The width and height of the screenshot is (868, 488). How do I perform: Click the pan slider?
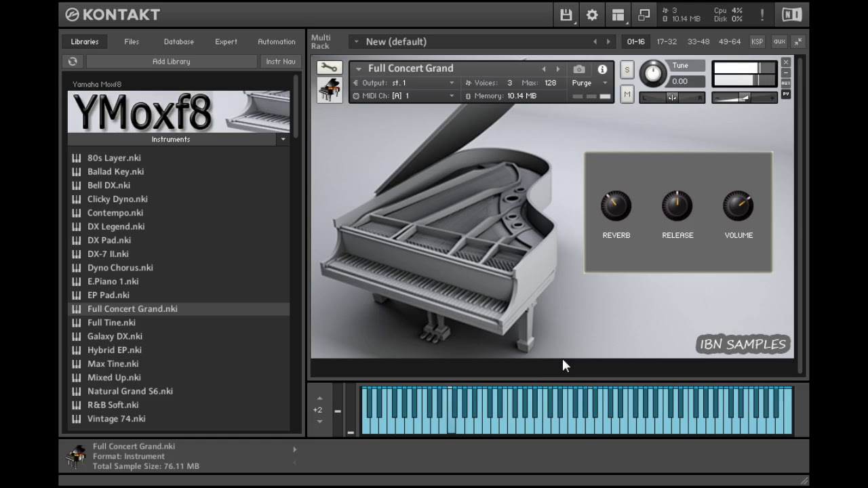click(x=672, y=98)
